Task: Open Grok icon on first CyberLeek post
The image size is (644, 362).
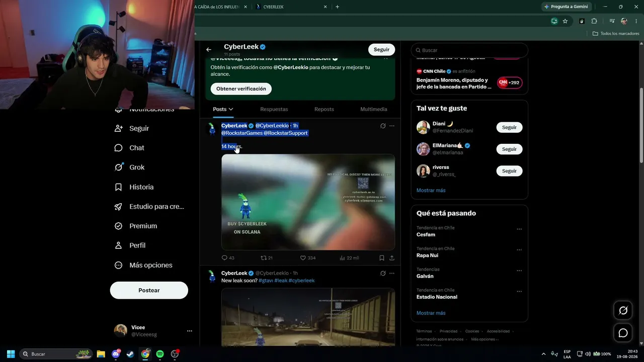Action: tap(383, 126)
